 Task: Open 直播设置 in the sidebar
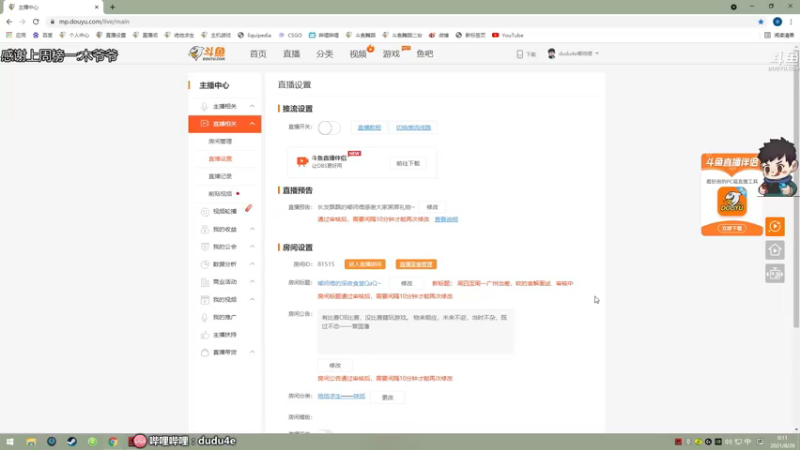click(220, 159)
